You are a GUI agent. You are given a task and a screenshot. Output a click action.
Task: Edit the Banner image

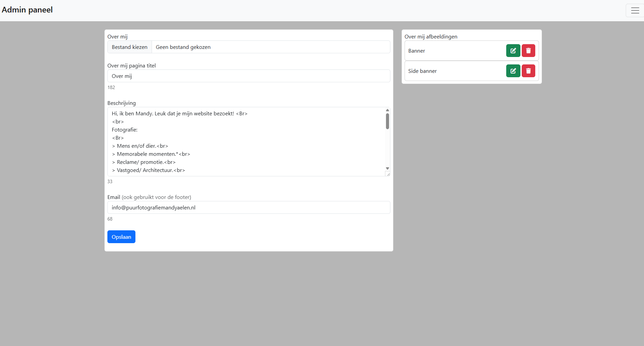(513, 51)
